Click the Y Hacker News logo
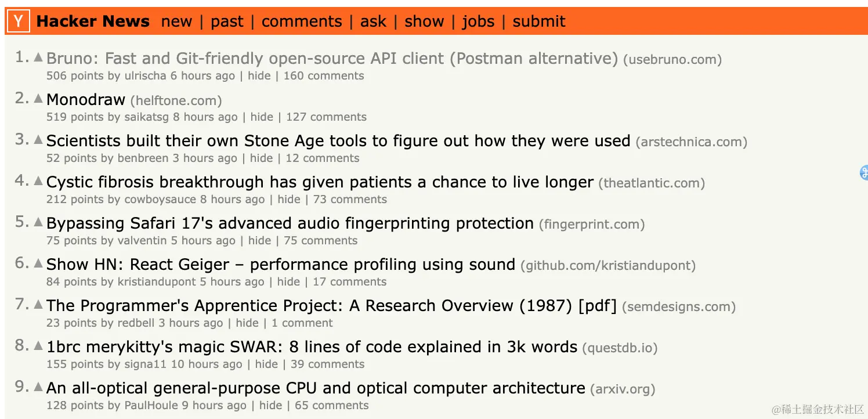 point(17,21)
